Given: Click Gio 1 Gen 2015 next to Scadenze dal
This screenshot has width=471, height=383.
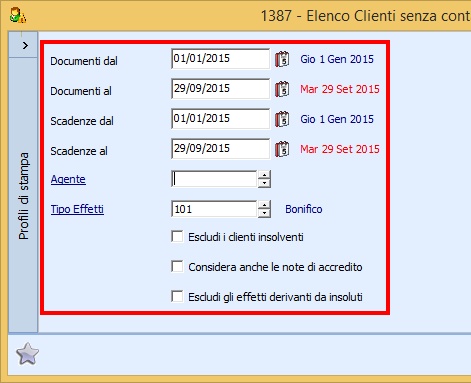Looking at the screenshot, I should [337, 119].
